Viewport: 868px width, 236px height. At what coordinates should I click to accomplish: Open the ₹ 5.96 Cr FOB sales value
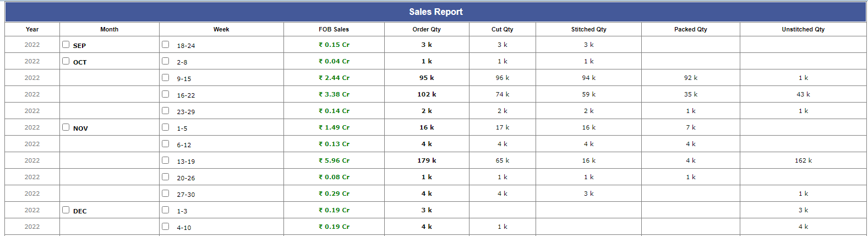pyautogui.click(x=334, y=160)
